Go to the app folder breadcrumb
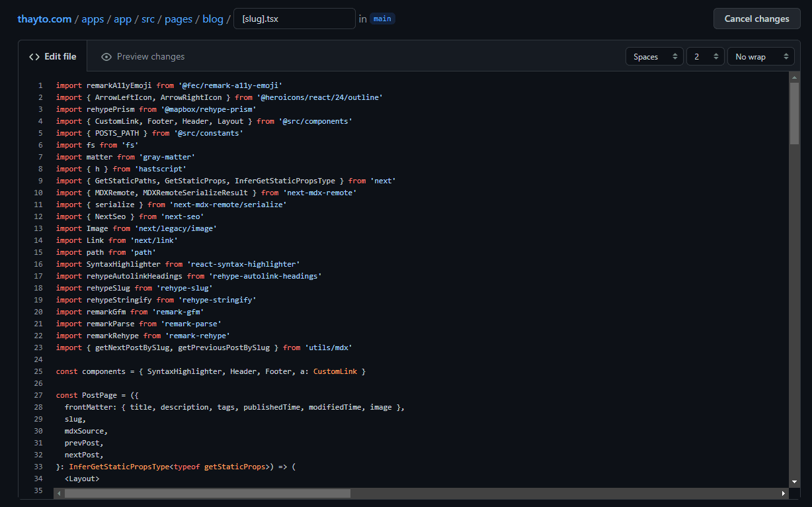812x507 pixels. click(x=123, y=19)
